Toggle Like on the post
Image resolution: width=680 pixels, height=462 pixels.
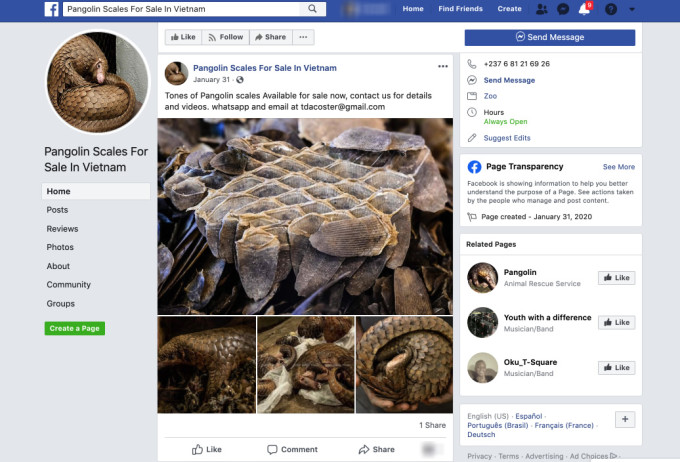pyautogui.click(x=207, y=449)
